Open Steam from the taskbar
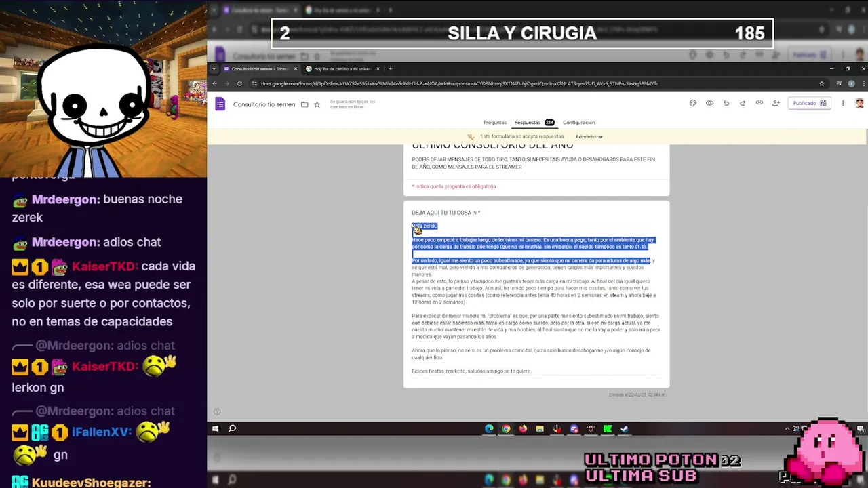Viewport: 868px width, 488px height. click(x=625, y=428)
